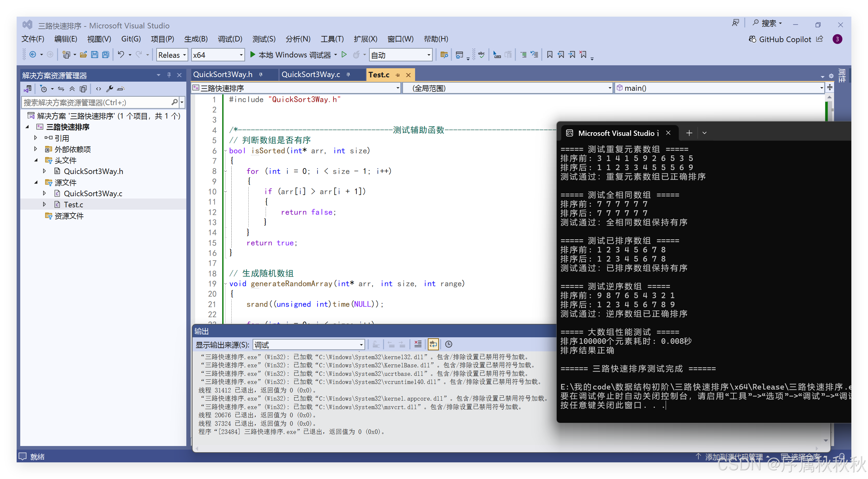Image resolution: width=868 pixels, height=479 pixels.
Task: Click the Undo toolbar icon
Action: coord(121,55)
